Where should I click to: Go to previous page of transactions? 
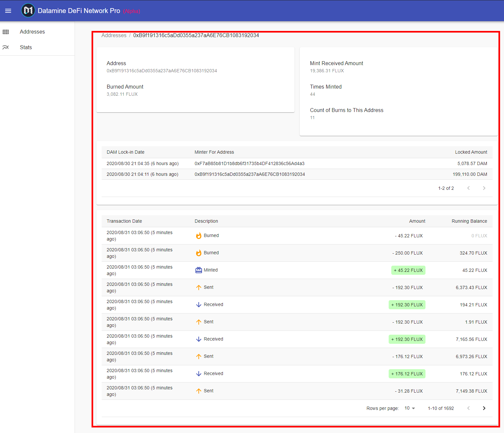468,408
